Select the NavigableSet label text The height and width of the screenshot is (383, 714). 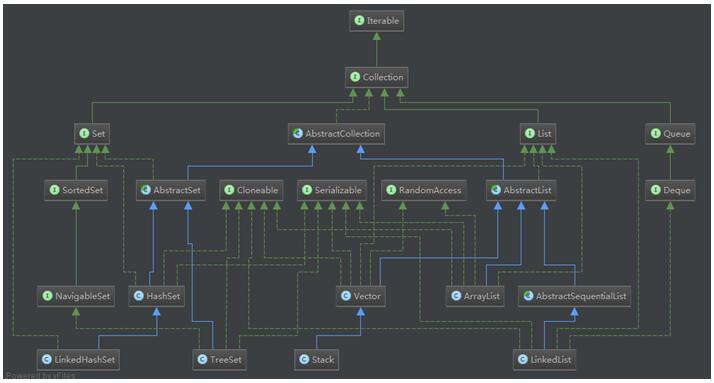tap(82, 296)
